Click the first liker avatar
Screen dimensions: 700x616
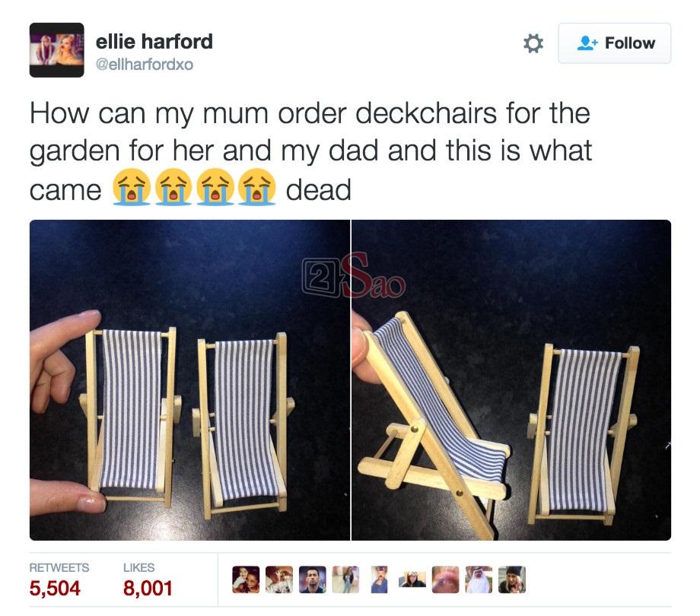[x=246, y=579]
